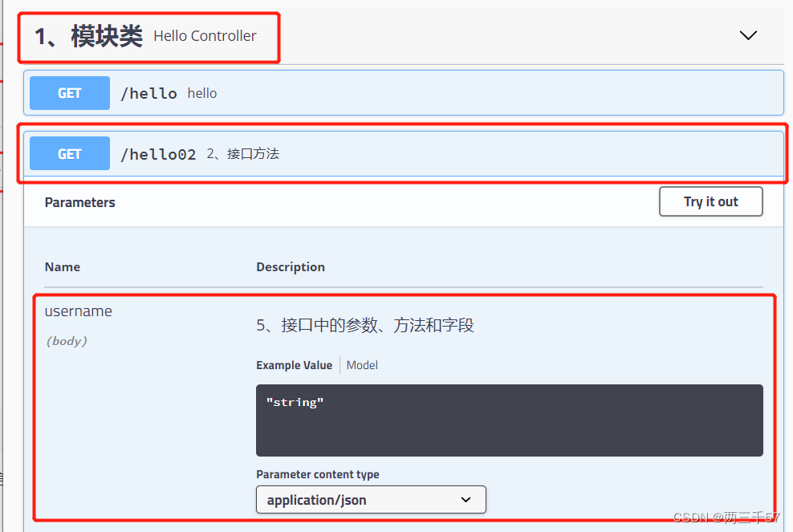
Task: Select the /hello path text
Action: tap(148, 94)
